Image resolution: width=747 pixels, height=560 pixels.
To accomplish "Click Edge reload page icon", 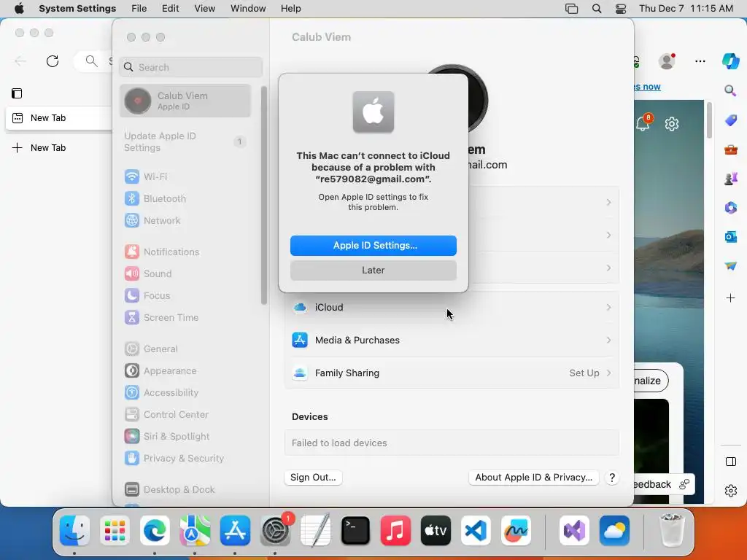I will point(53,61).
